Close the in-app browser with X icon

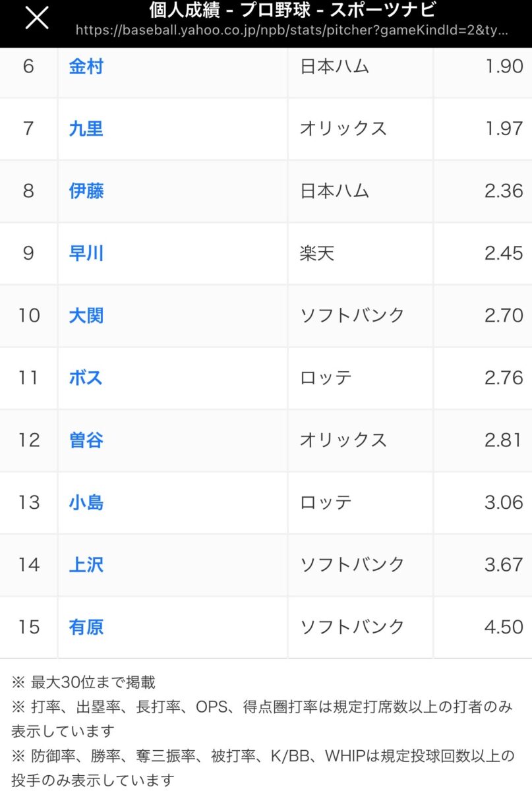(x=37, y=18)
